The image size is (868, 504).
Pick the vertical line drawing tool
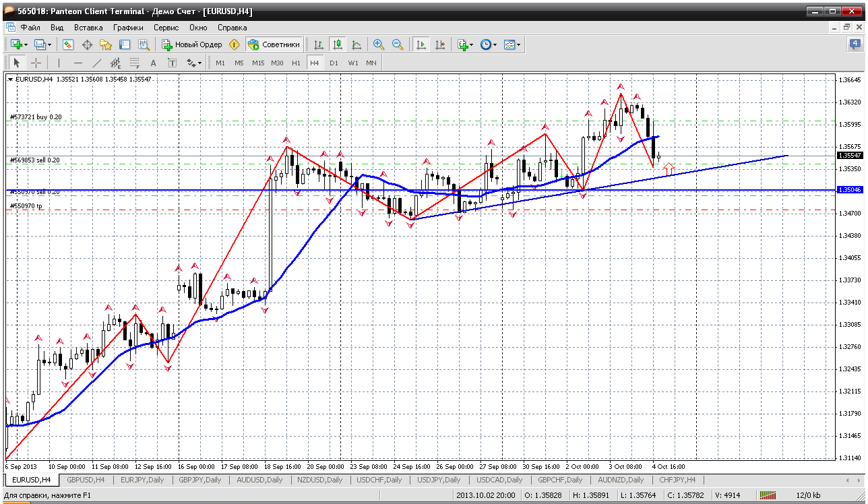[x=59, y=63]
